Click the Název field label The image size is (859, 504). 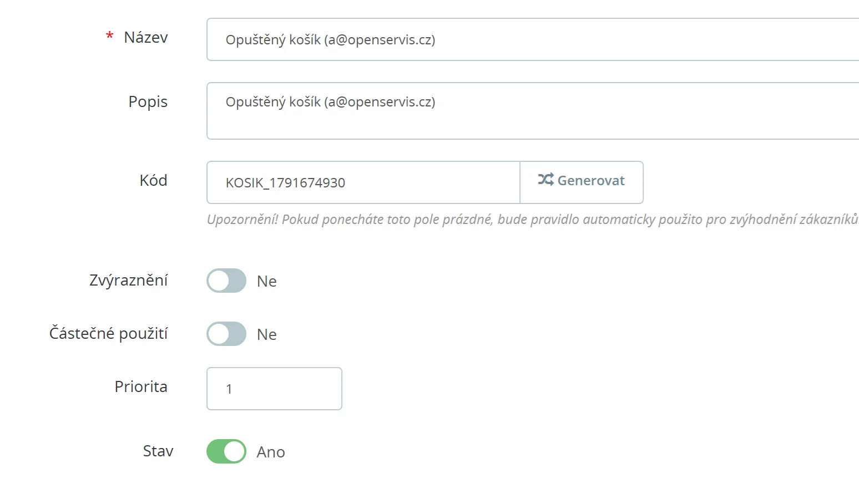[145, 37]
